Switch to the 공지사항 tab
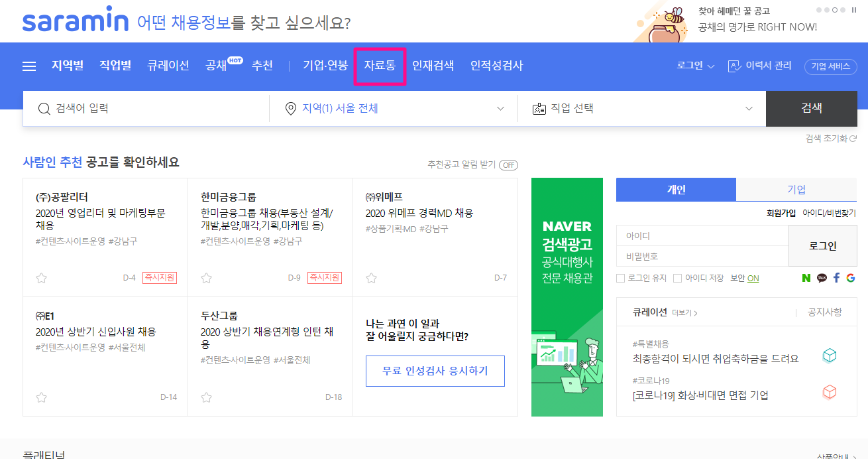This screenshot has height=459, width=868. click(825, 312)
